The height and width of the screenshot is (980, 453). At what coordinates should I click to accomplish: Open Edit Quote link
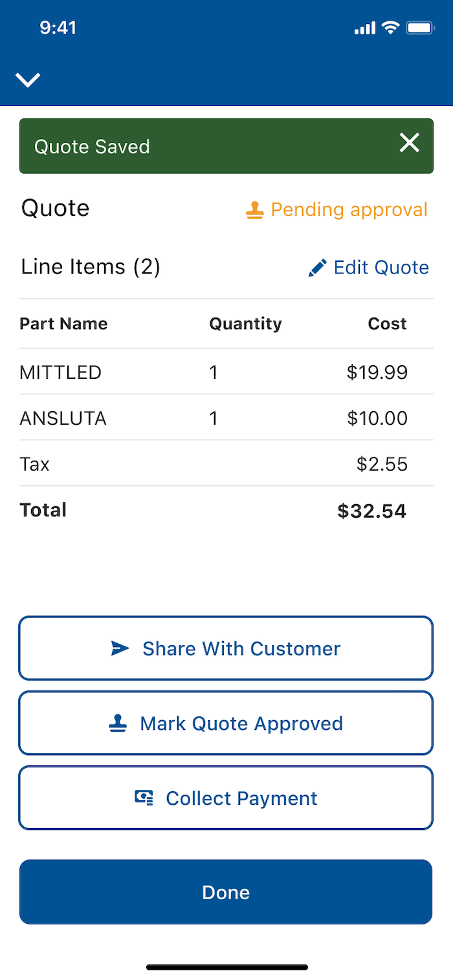click(x=381, y=268)
